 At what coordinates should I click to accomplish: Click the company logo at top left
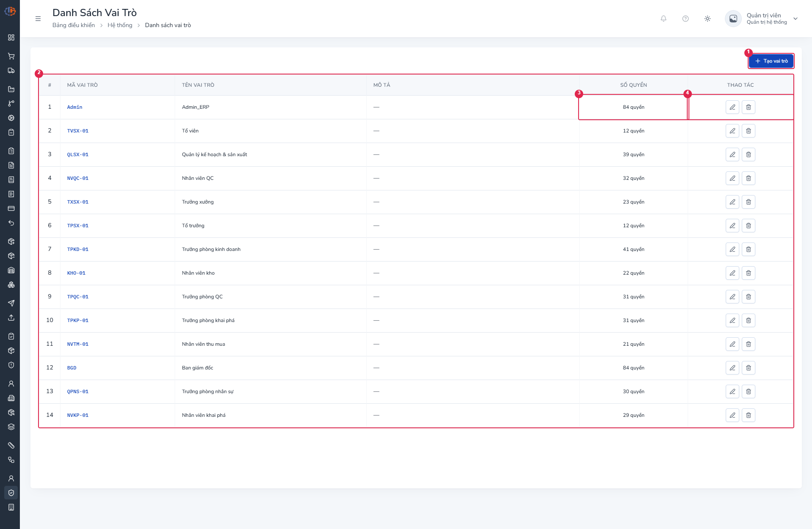(10, 11)
